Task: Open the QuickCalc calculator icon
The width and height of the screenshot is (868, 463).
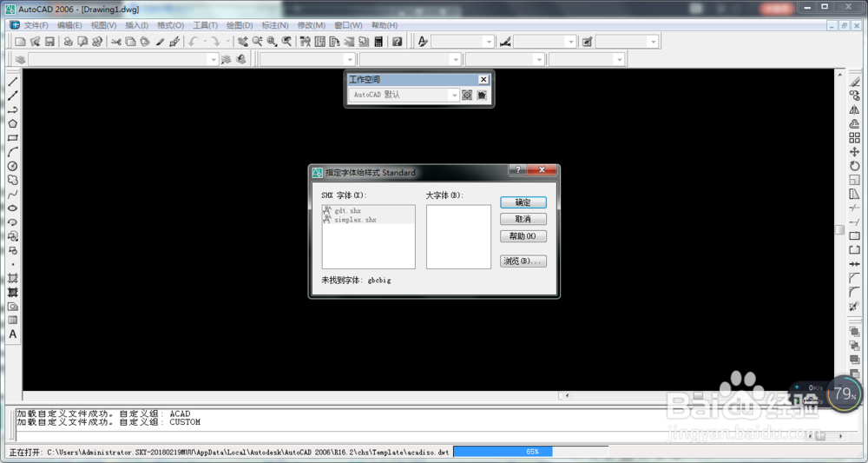Action: [x=378, y=42]
